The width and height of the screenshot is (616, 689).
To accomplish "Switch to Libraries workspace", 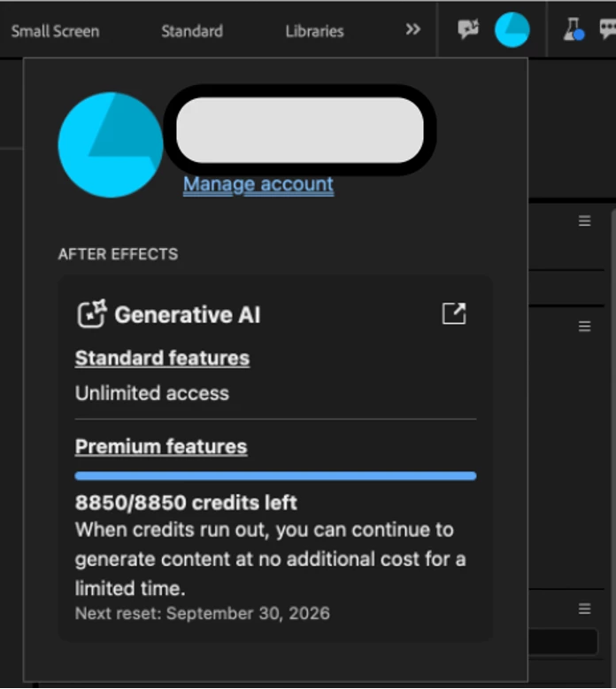I will click(314, 31).
